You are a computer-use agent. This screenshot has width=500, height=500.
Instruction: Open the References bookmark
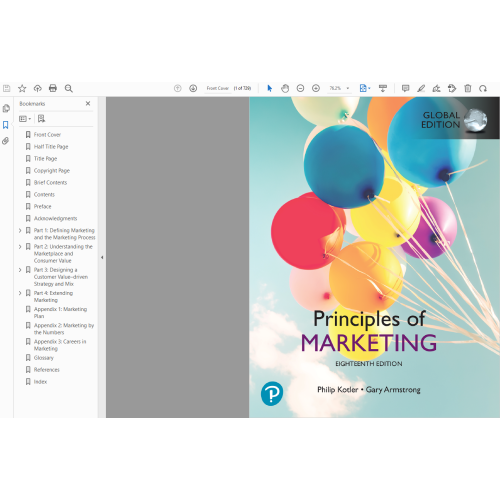click(x=47, y=370)
